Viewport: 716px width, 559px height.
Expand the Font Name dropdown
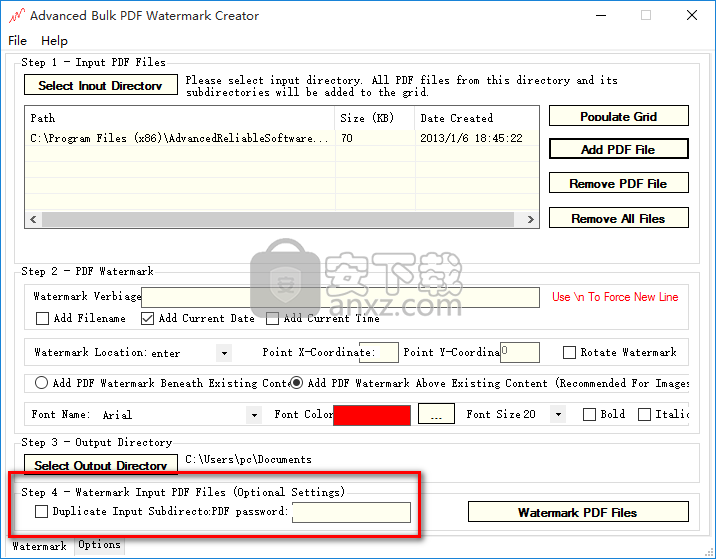[x=254, y=415]
